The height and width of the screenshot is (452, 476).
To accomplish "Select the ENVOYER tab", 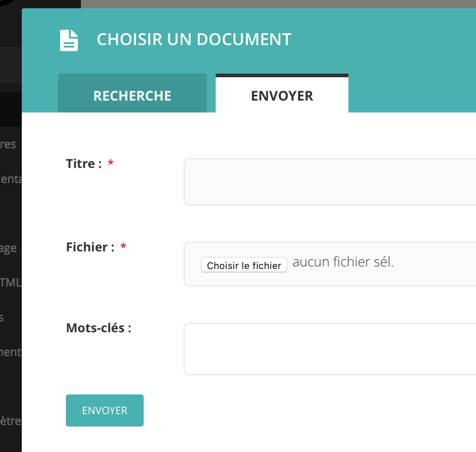I will 282,95.
